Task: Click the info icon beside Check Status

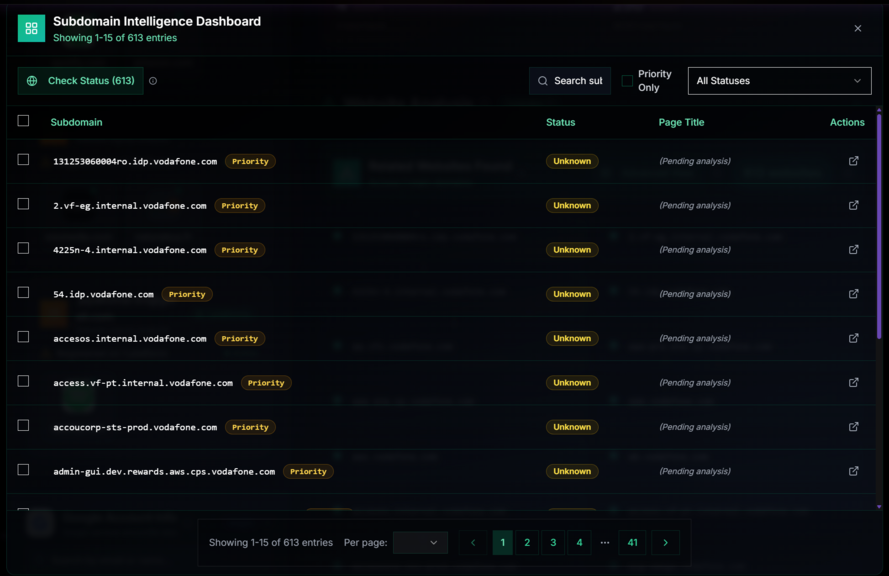Action: [x=153, y=81]
